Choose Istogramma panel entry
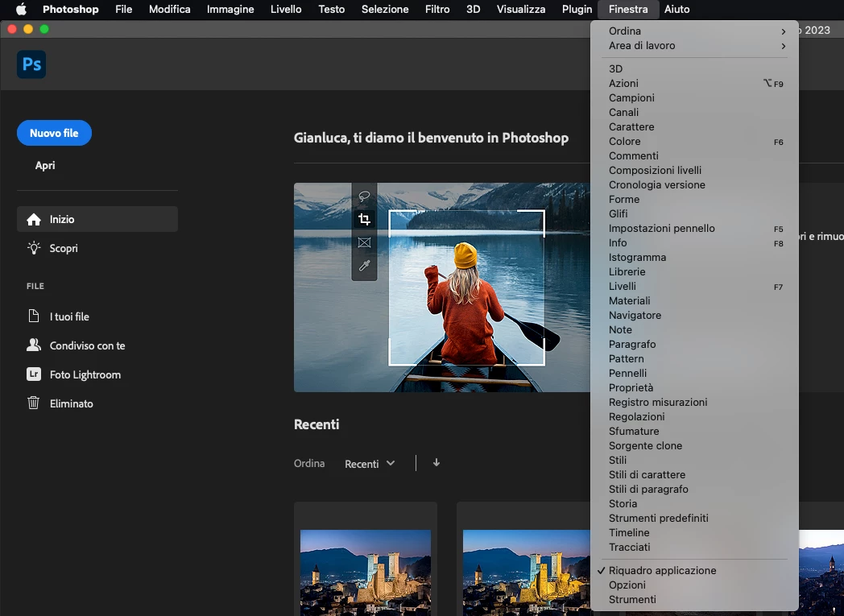Viewport: 844px width, 616px height. (x=694, y=257)
